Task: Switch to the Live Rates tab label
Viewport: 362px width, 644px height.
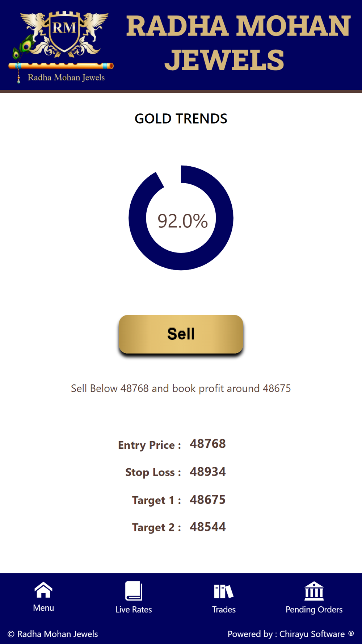Action: [x=134, y=610]
